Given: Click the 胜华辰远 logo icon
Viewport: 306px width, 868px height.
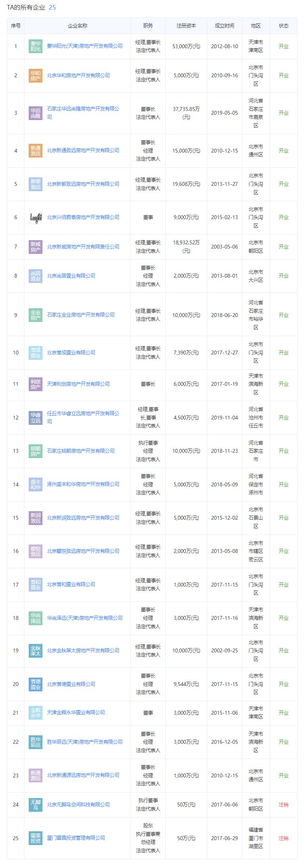Looking at the screenshot, I should [x=36, y=742].
